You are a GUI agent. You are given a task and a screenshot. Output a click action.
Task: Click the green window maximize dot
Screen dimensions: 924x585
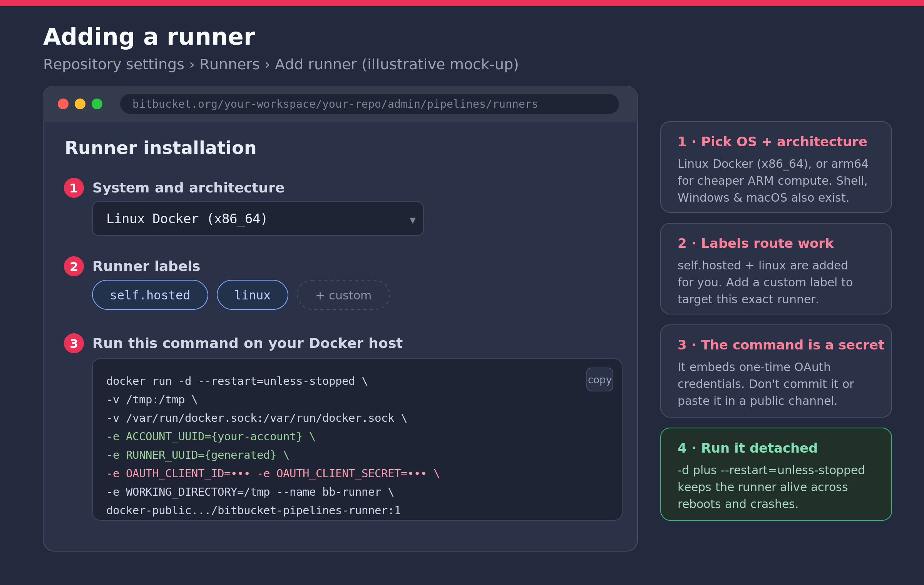tap(97, 104)
